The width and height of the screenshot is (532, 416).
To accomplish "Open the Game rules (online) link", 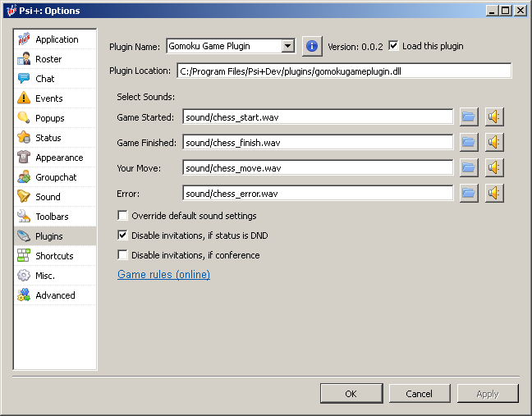I will pos(163,275).
